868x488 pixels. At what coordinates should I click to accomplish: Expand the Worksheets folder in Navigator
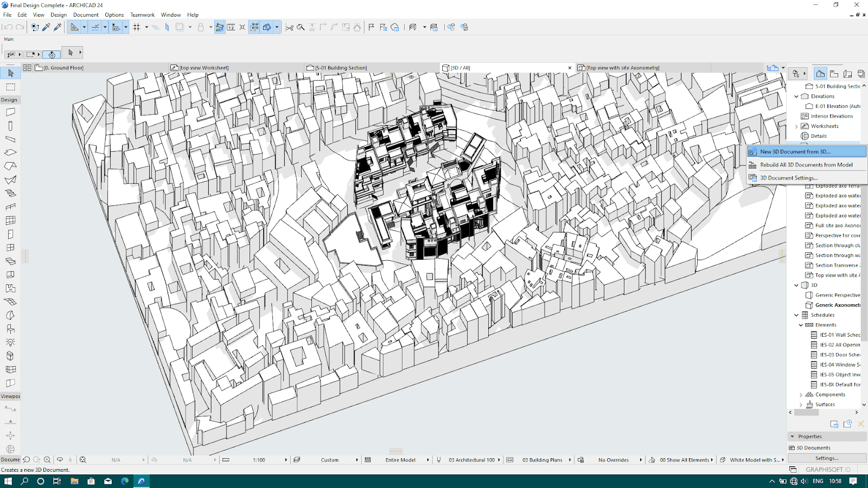[796, 126]
